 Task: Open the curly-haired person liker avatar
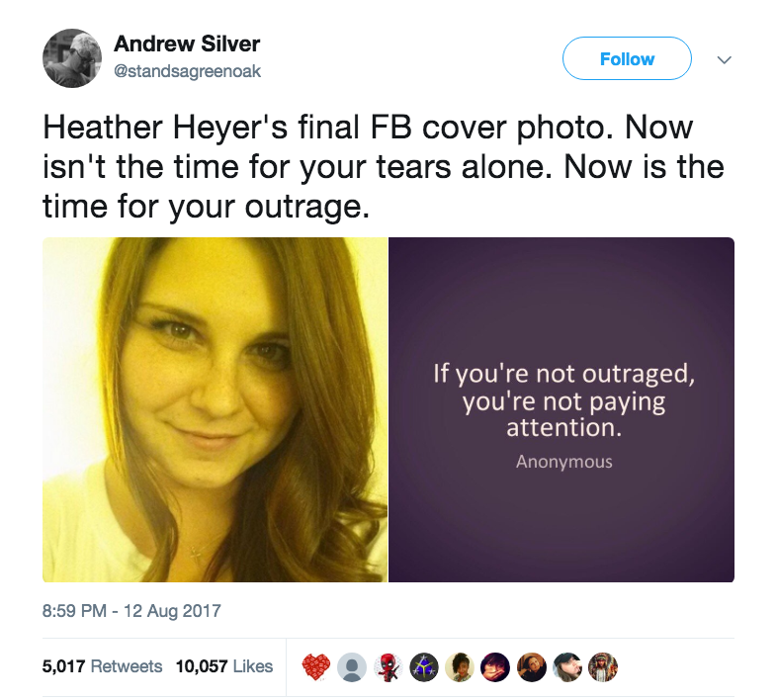[x=460, y=666]
